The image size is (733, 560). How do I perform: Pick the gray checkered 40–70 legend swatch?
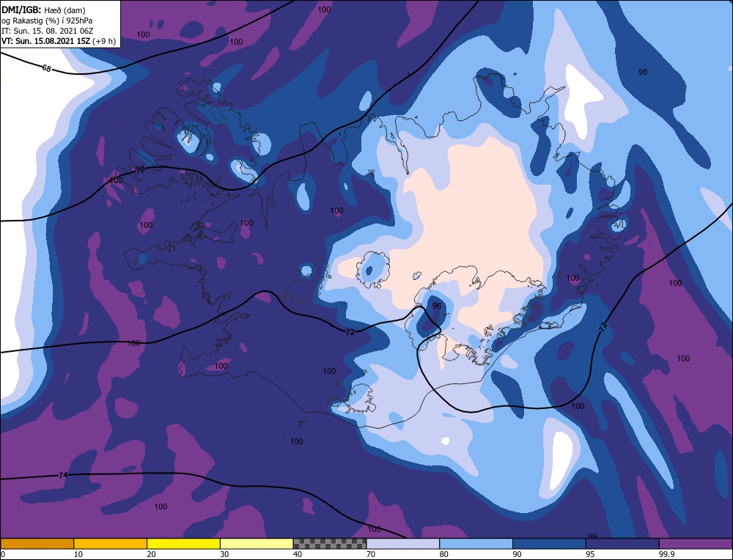tap(330, 543)
